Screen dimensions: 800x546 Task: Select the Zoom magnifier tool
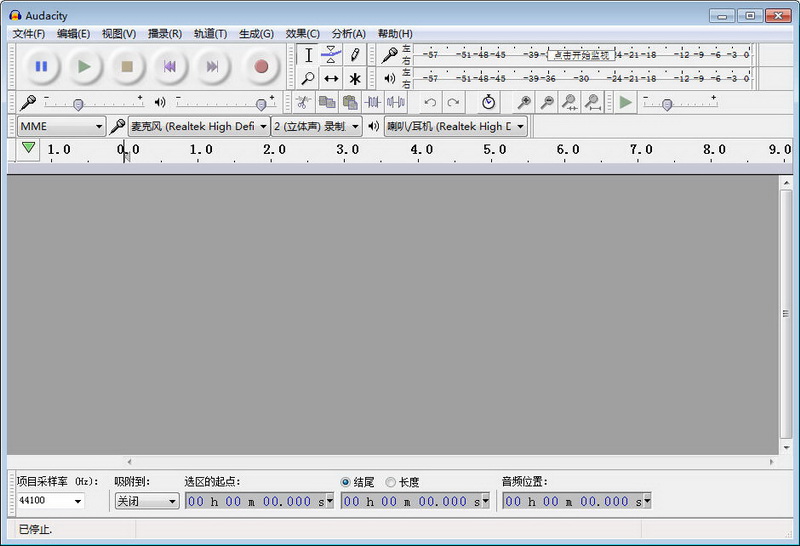point(308,79)
